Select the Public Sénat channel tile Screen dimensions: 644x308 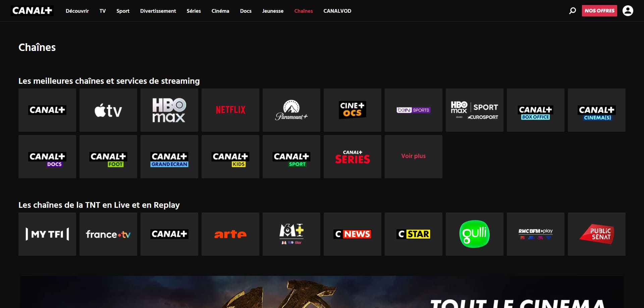(597, 234)
